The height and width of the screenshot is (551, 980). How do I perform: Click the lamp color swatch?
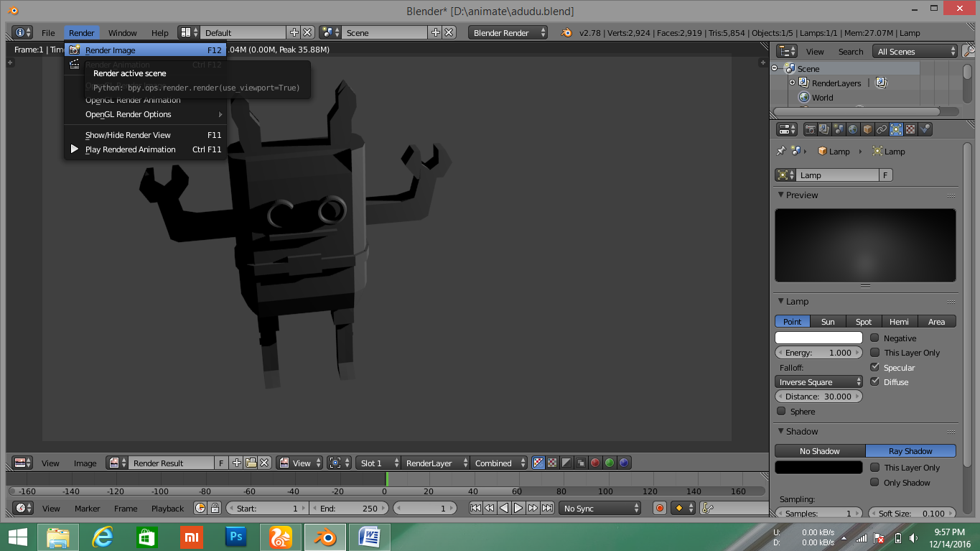(818, 338)
